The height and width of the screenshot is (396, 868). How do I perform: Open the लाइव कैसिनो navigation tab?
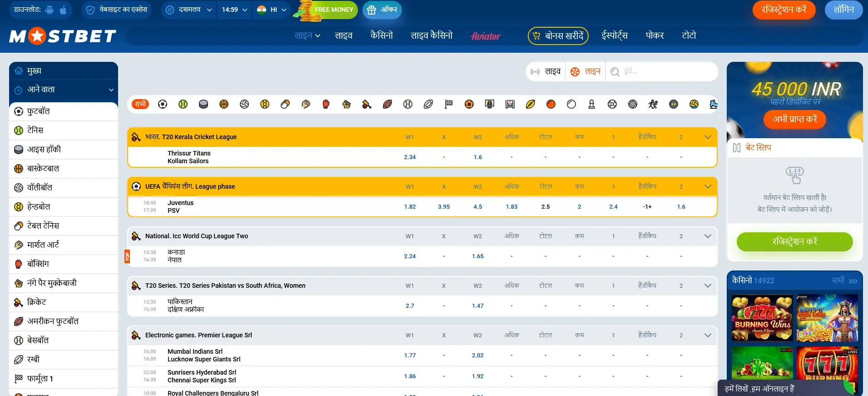point(432,35)
